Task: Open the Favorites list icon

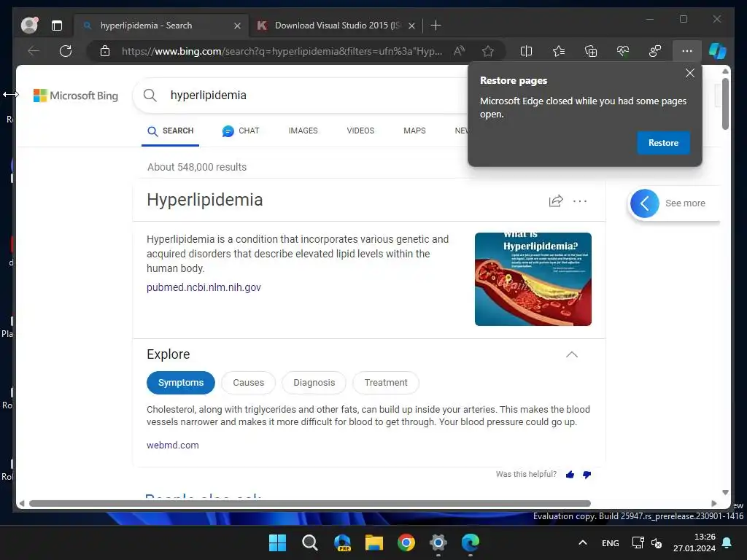Action: click(x=558, y=51)
